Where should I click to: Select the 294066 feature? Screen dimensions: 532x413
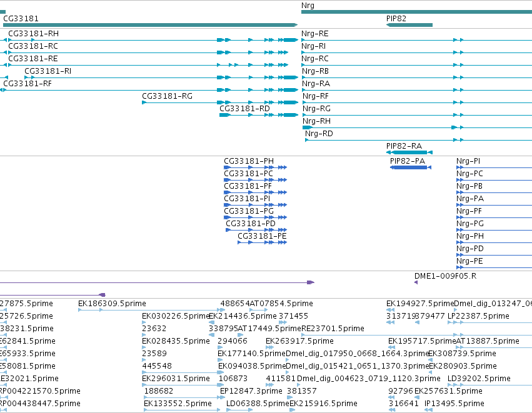(x=233, y=341)
